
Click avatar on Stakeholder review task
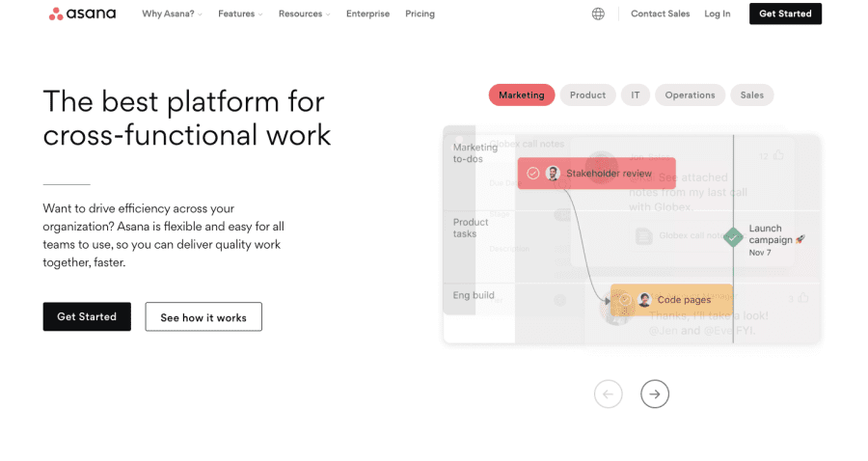(553, 174)
